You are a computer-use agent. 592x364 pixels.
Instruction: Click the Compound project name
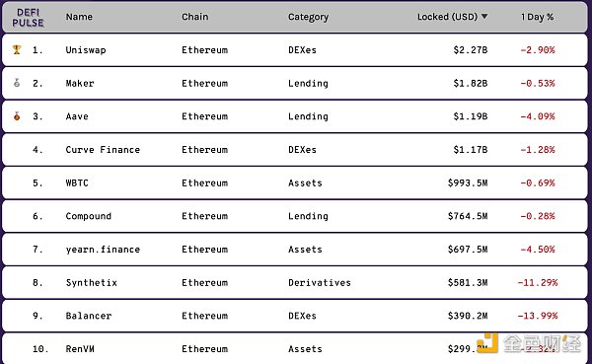tap(89, 216)
